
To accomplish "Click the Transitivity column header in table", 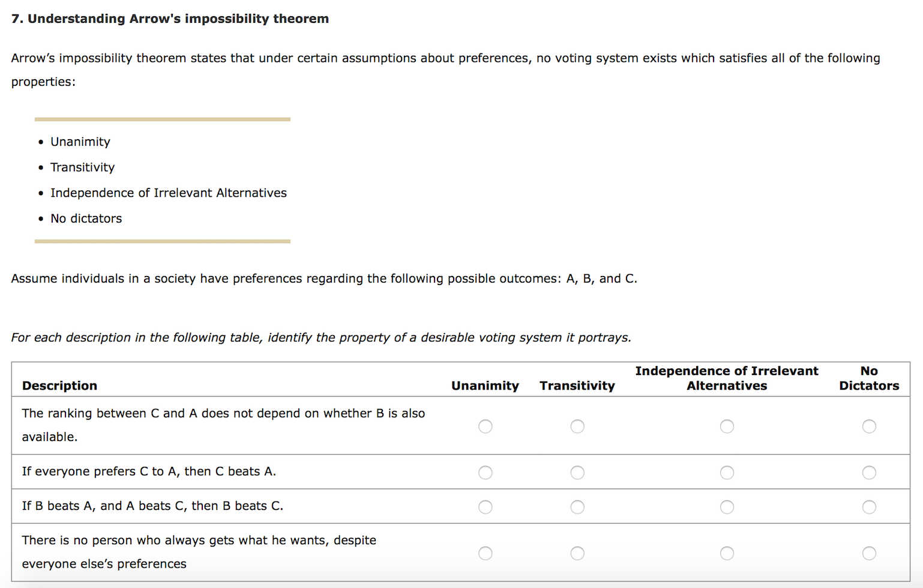I will [577, 386].
